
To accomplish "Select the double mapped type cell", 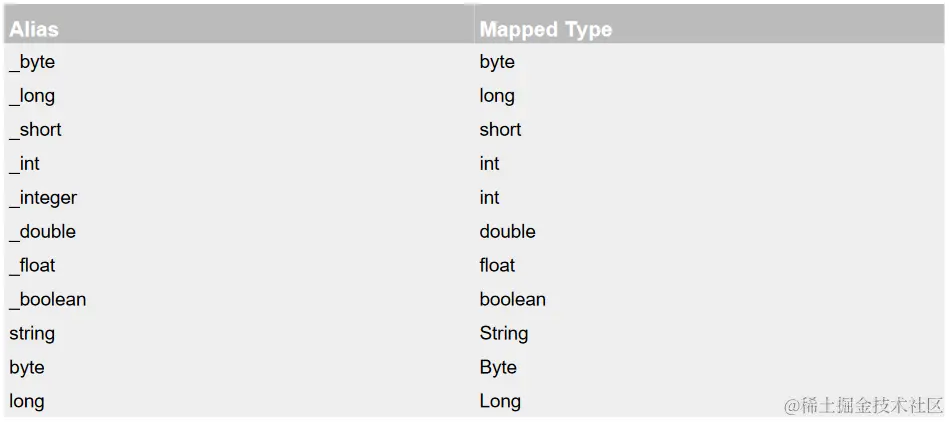I will (507, 232).
